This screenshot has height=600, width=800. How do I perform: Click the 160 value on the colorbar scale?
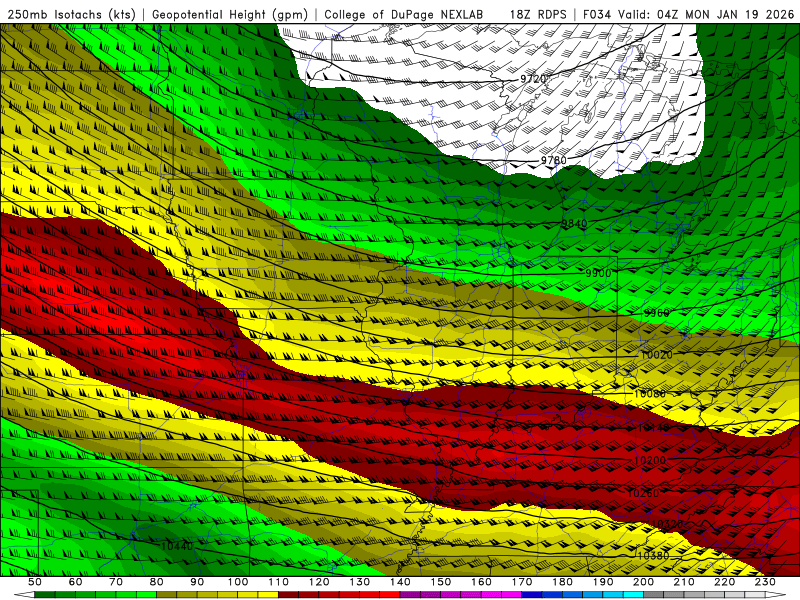coord(482,582)
